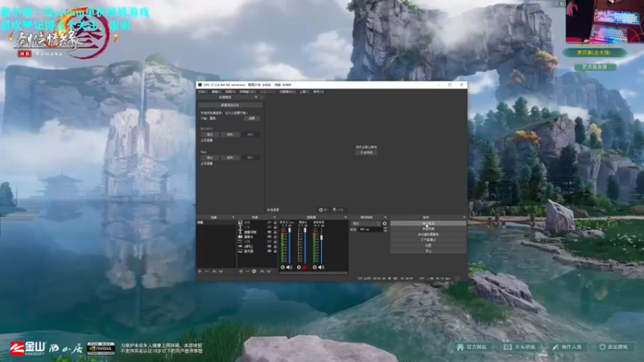Click Exit at the bottom of Controls

click(428, 251)
